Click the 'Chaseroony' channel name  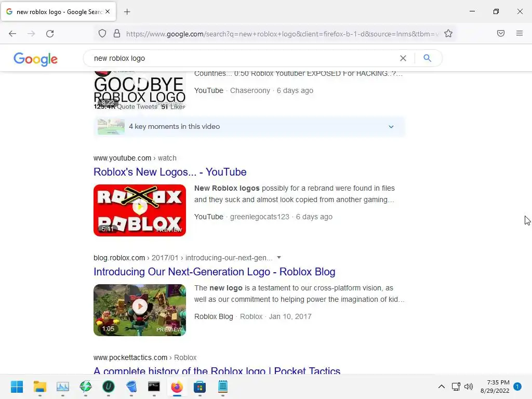pos(250,90)
